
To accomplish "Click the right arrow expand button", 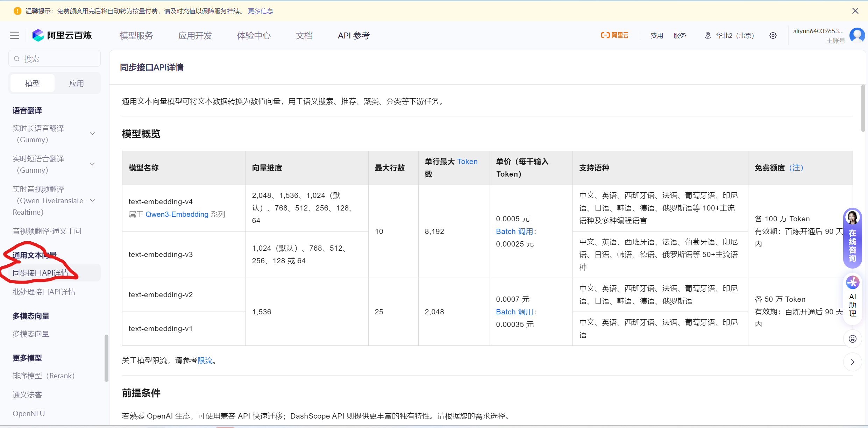I will point(852,362).
